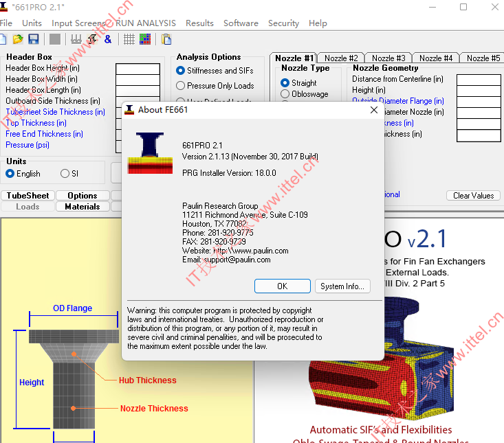Click the Free End Thickness (in) label

(x=45, y=133)
